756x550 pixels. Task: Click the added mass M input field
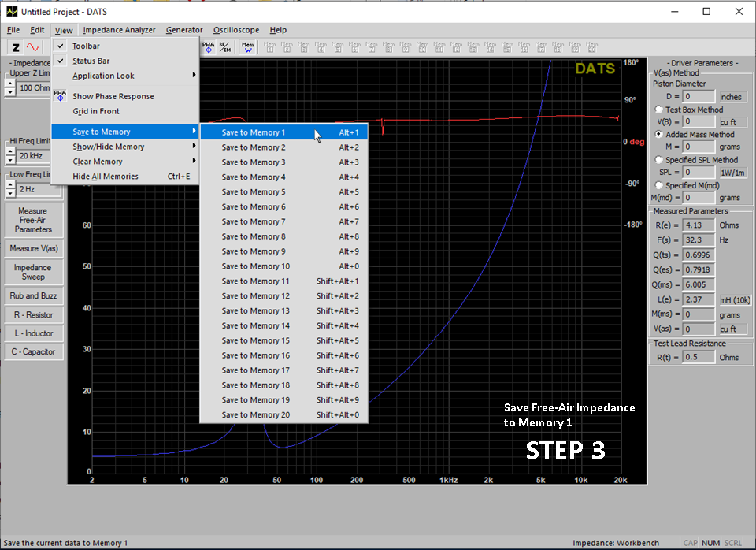click(699, 147)
